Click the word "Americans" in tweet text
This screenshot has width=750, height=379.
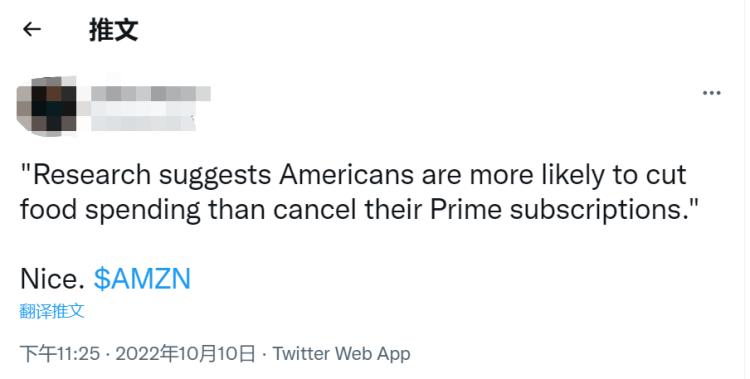coord(346,175)
